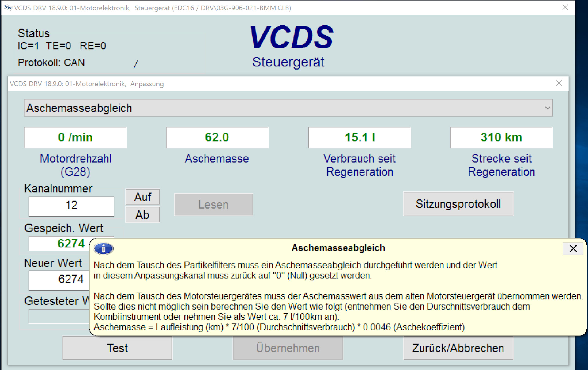Dismiss the Aschemasseabgleich info popup with its X
The image size is (588, 370).
click(573, 249)
